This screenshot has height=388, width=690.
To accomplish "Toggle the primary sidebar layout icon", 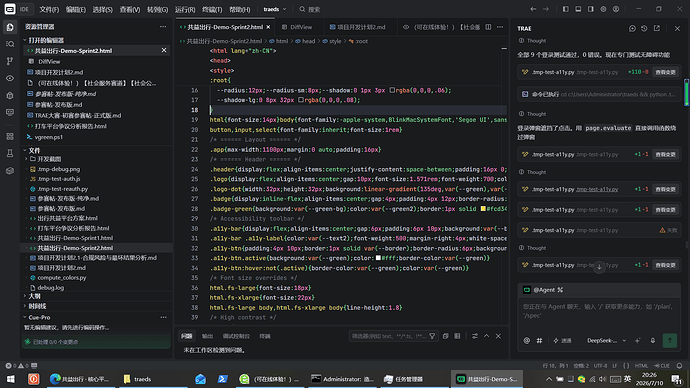I will coord(565,9).
